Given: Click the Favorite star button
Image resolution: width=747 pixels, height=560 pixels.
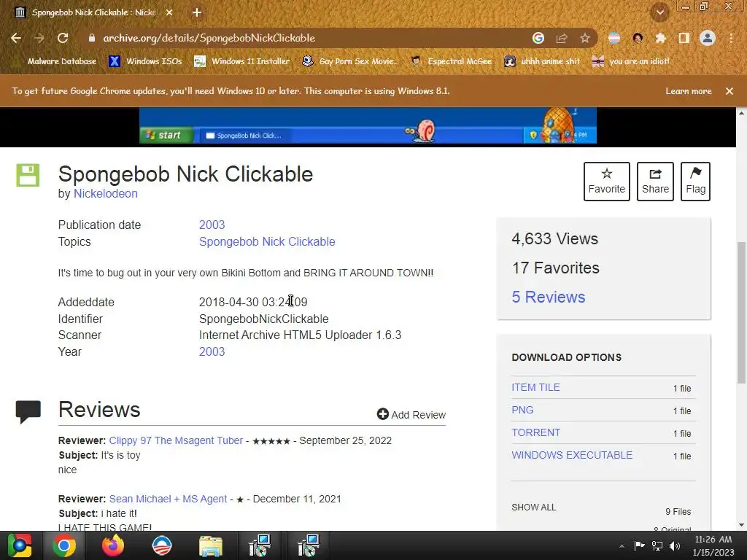Looking at the screenshot, I should (x=606, y=182).
